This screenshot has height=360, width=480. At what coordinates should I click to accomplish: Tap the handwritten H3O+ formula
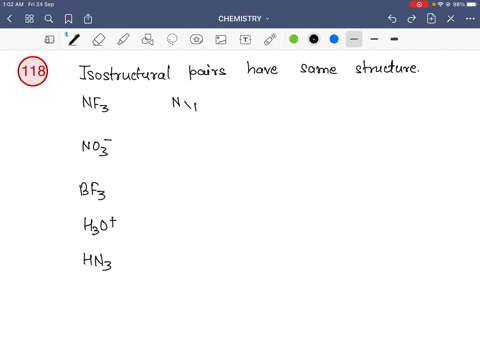[x=100, y=226]
